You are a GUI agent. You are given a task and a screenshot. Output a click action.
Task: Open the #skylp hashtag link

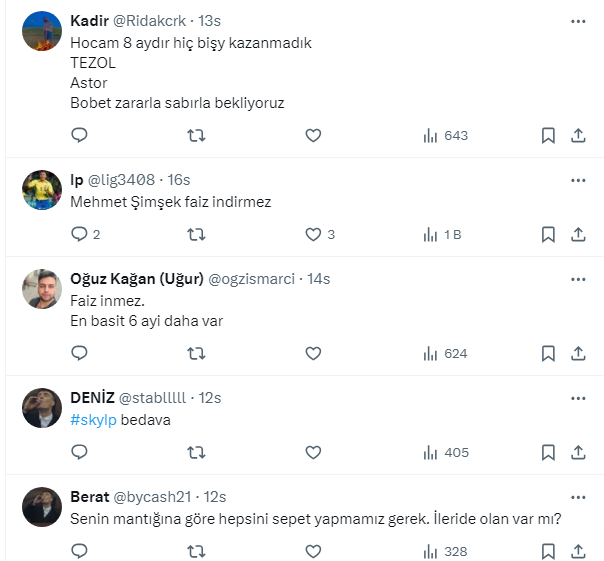pos(93,420)
